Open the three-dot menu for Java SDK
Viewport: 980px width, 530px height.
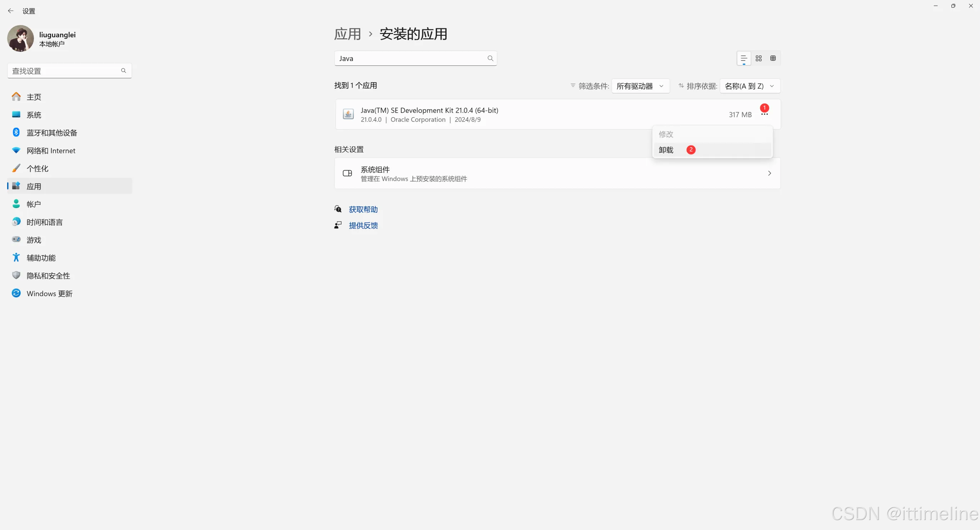coord(764,114)
